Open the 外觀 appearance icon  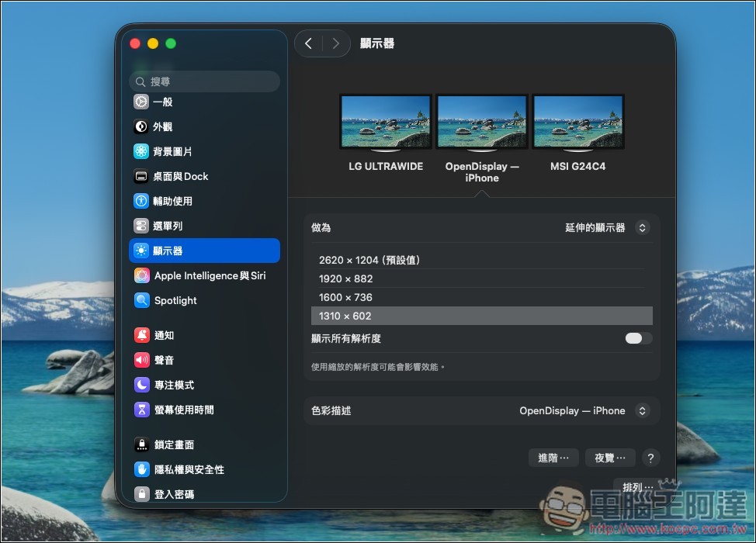click(141, 126)
